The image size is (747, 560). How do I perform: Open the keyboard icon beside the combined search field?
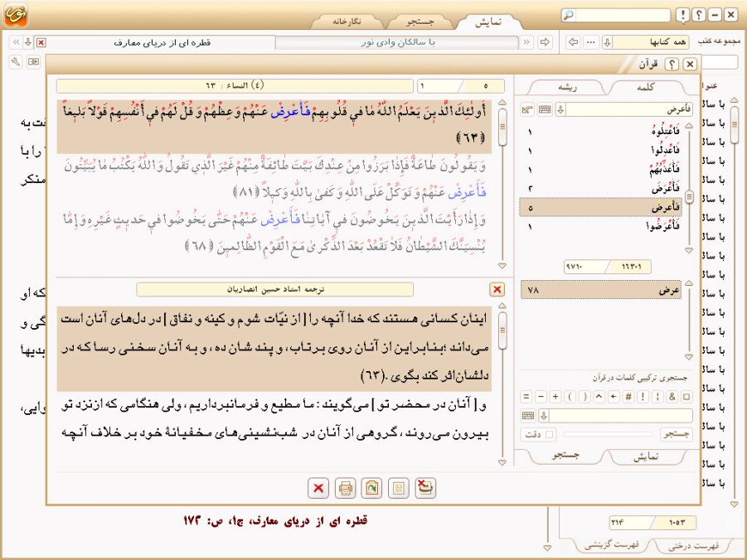click(x=528, y=416)
